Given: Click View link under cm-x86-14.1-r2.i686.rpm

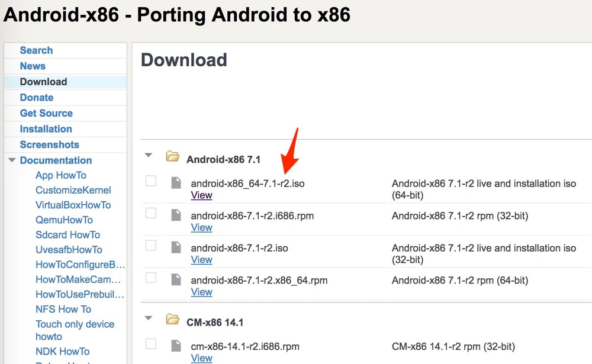Looking at the screenshot, I should [201, 358].
